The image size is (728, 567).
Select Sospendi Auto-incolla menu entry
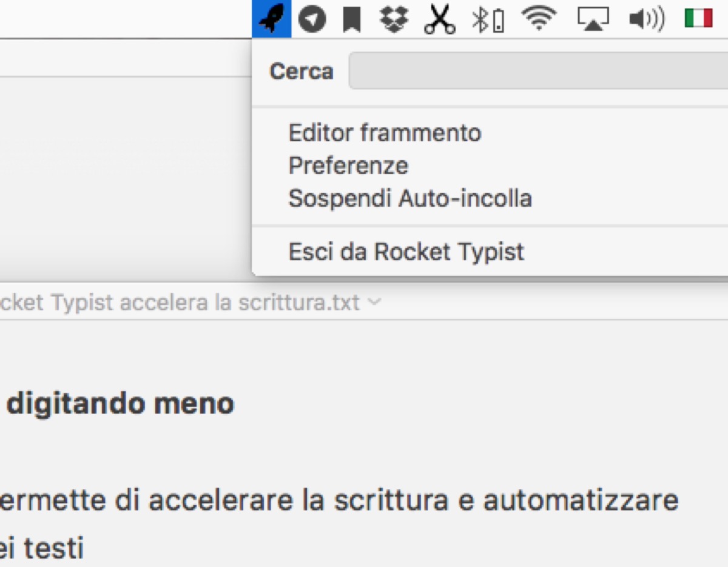pos(410,198)
